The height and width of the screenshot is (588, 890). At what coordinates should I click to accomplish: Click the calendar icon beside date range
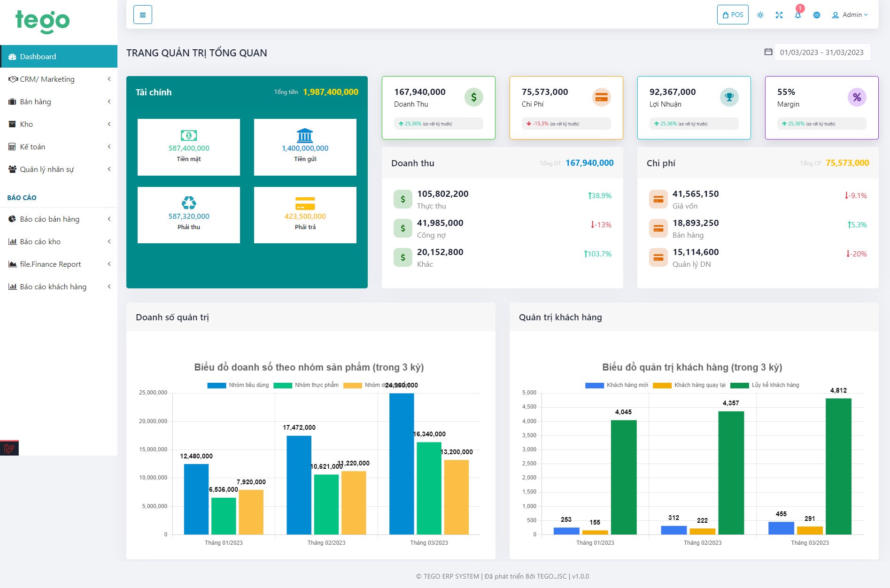(x=768, y=52)
